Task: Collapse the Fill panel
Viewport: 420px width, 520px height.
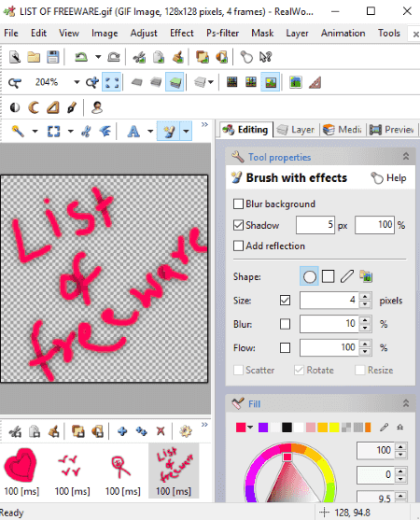Action: (x=406, y=403)
